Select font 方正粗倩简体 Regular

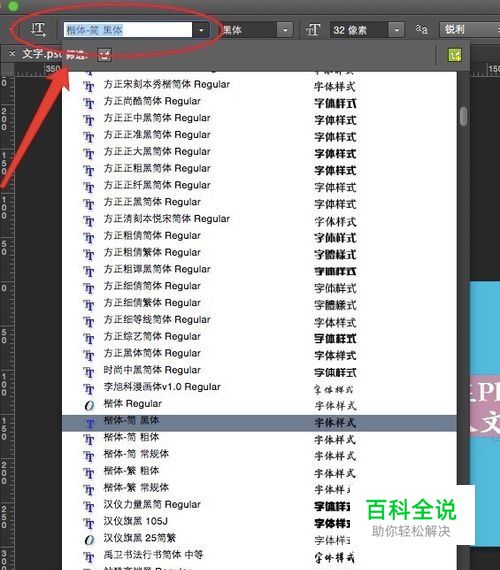tap(259, 236)
